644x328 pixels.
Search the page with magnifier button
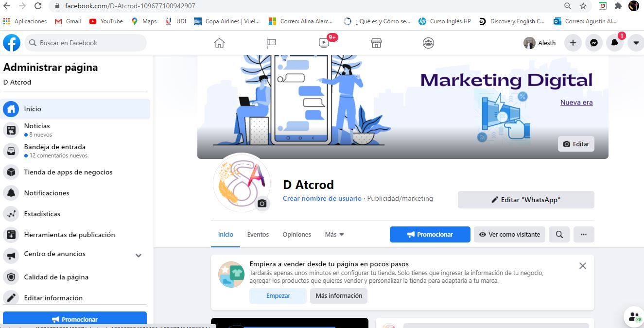(x=559, y=234)
